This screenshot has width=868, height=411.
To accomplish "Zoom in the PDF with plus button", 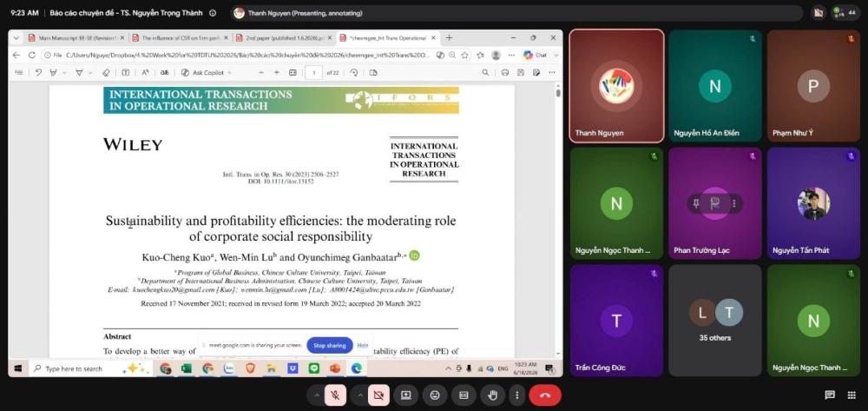I will [x=277, y=73].
